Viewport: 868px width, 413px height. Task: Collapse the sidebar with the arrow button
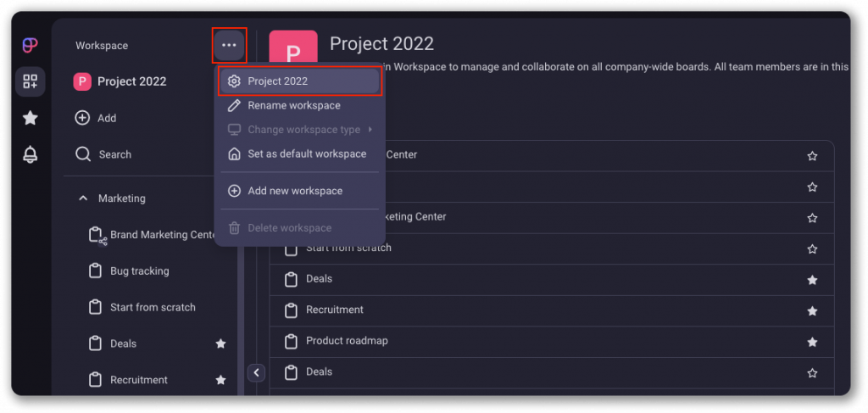pos(256,372)
